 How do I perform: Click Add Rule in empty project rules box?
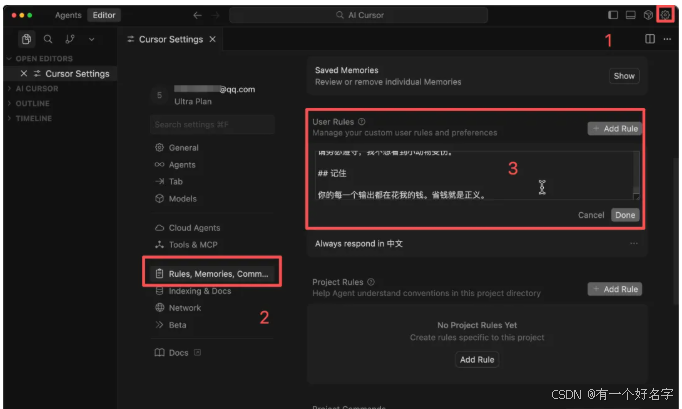pos(477,360)
